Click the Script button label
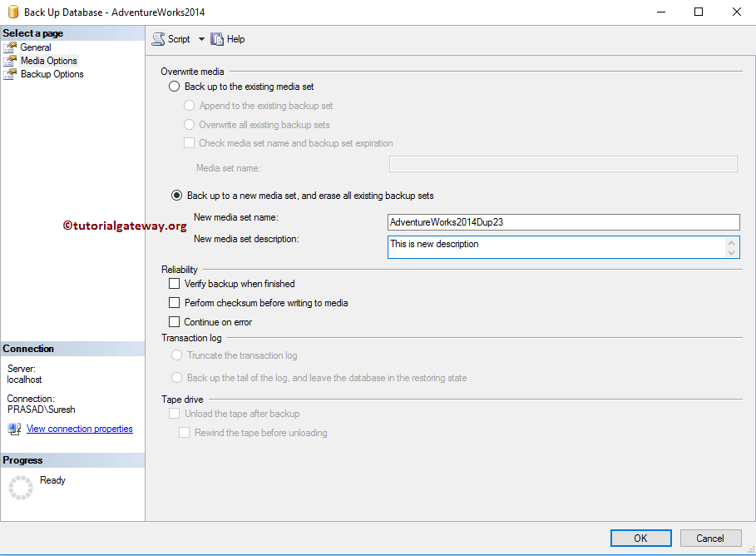This screenshot has height=556, width=756. 179,39
